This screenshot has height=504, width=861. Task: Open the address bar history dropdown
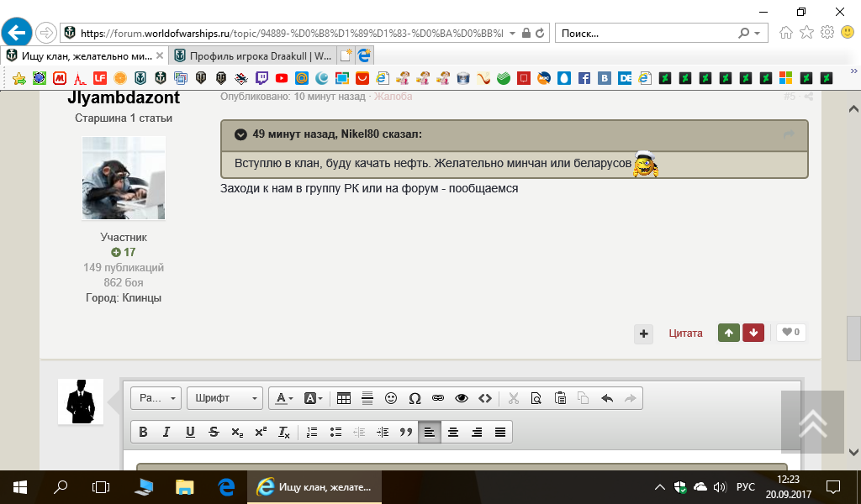[512, 34]
